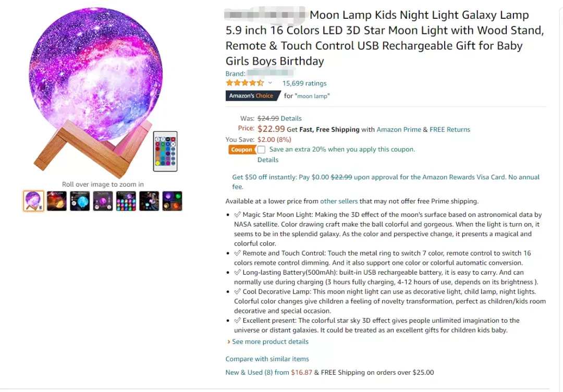View the third blue moon thumbnail
The width and height of the screenshot is (563, 392).
click(80, 201)
